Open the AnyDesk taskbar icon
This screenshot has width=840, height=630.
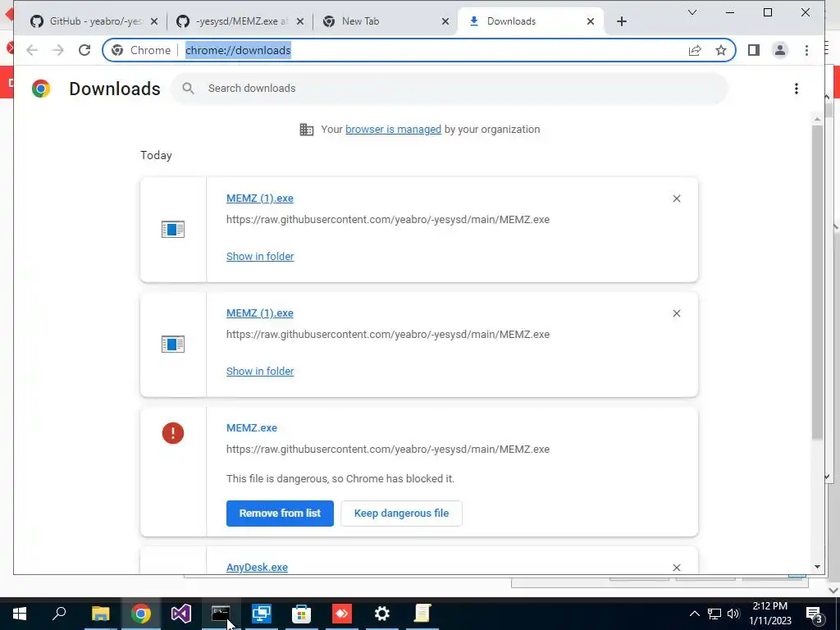342,614
